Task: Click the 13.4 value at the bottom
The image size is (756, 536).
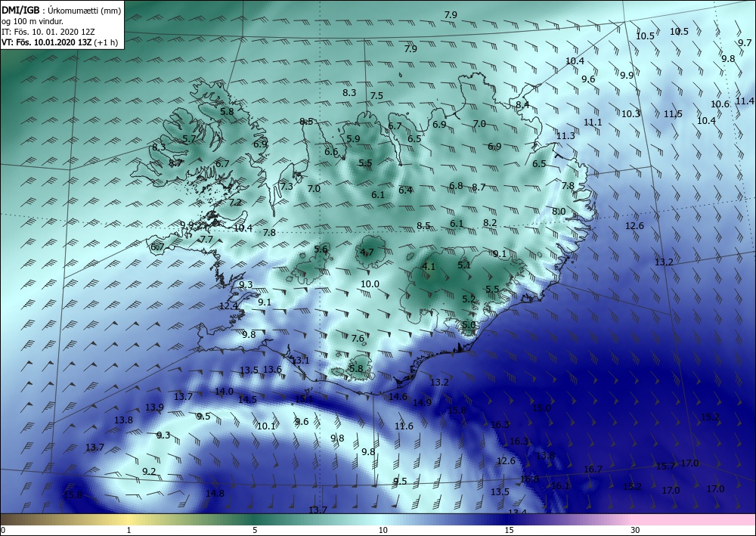Action: coord(517,512)
